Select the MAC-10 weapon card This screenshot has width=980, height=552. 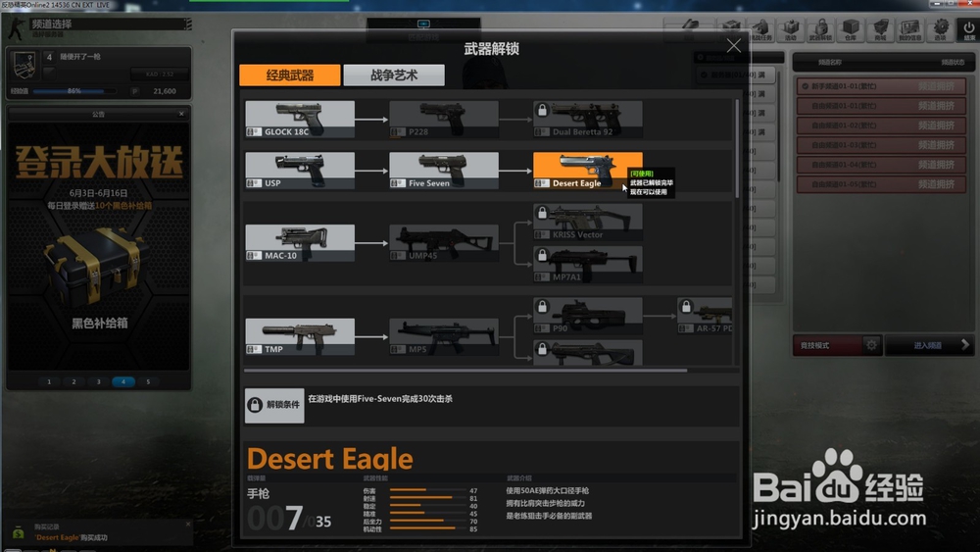[x=300, y=242]
